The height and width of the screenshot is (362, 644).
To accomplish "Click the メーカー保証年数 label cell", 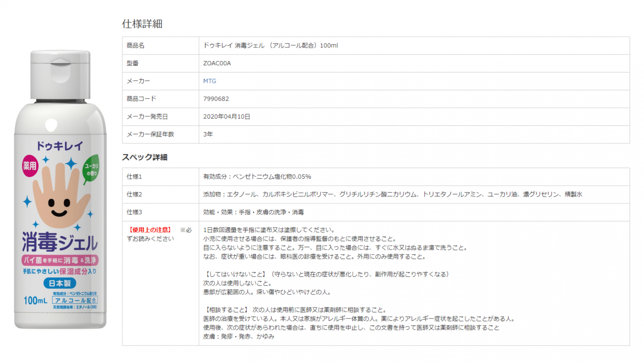I will (161, 134).
